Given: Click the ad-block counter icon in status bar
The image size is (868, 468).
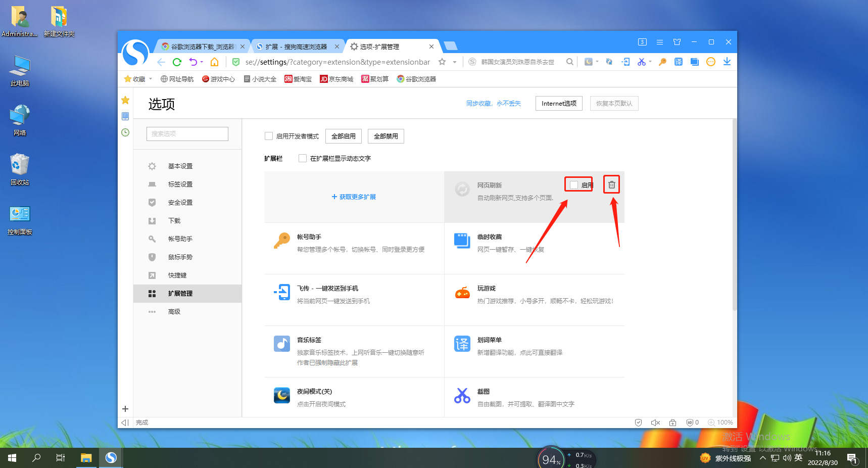Looking at the screenshot, I should [x=693, y=423].
